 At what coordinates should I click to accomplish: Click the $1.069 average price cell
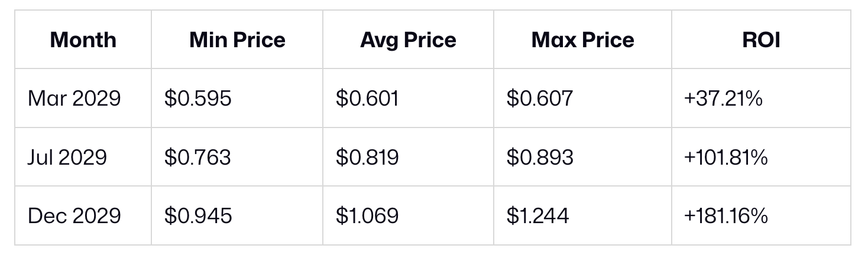[367, 215]
